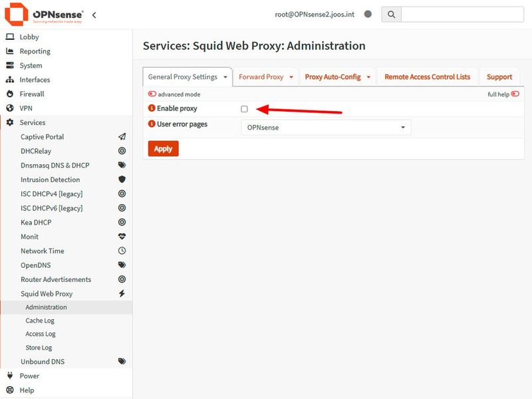532x399 pixels.
Task: Click the Router Advertisements target icon
Action: pos(122,279)
